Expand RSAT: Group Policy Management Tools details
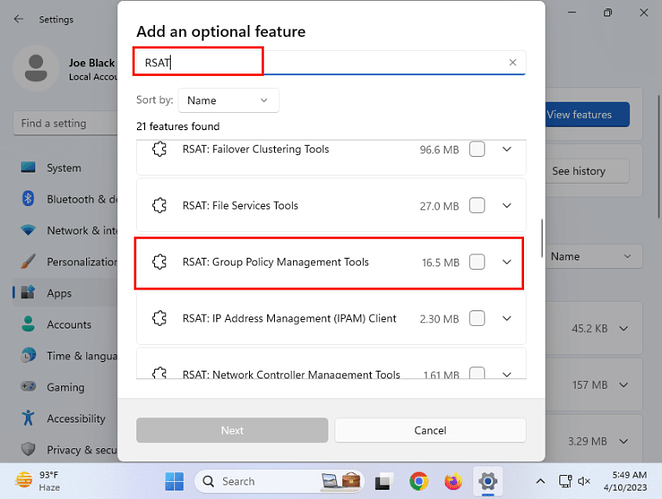 (x=507, y=262)
